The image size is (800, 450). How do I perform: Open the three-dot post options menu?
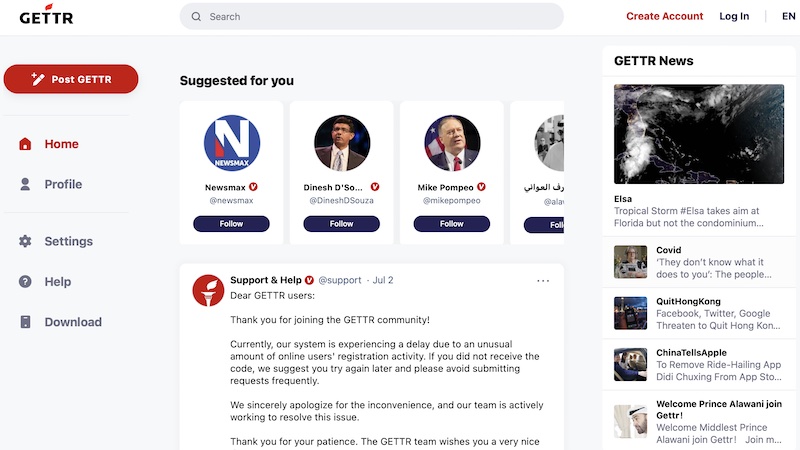(x=543, y=281)
